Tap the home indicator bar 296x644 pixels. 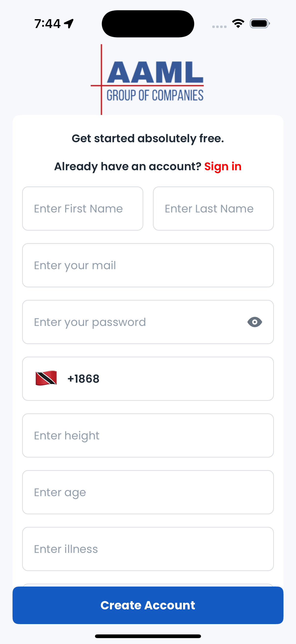click(x=148, y=636)
